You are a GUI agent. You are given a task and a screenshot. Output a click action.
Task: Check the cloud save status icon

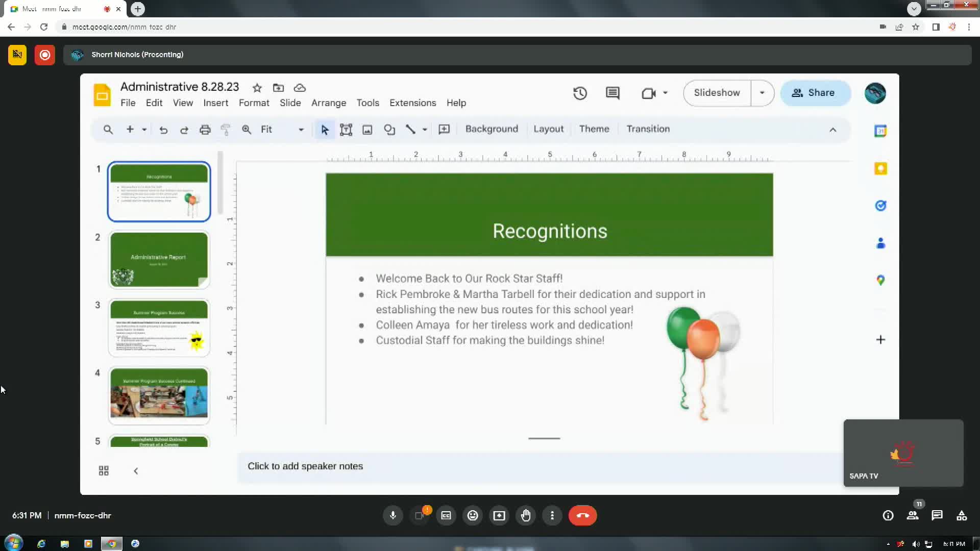point(300,88)
